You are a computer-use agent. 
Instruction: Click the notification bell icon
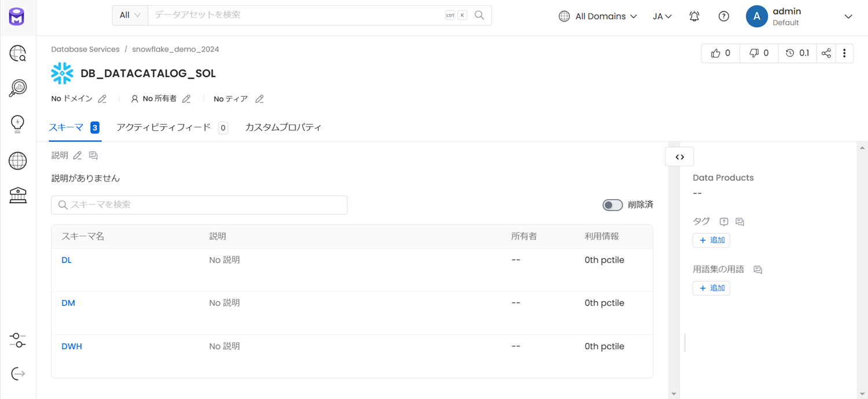click(694, 16)
